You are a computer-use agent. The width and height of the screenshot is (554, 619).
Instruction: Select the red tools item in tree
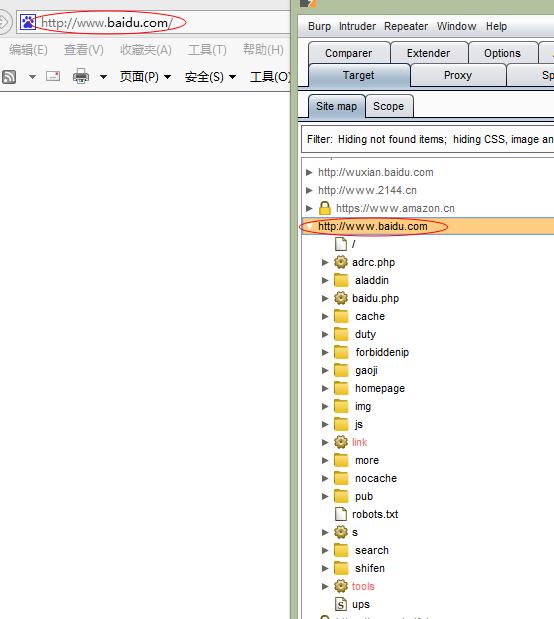click(x=363, y=586)
